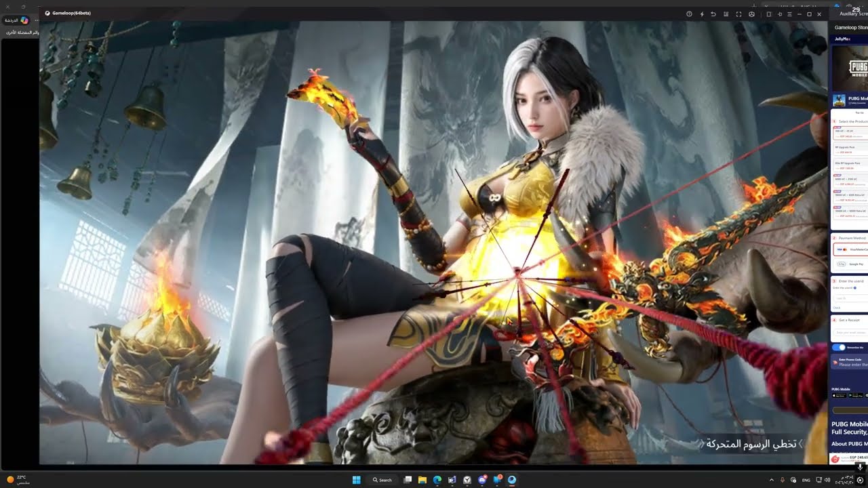The width and height of the screenshot is (868, 488).
Task: Click the microphone icon in system tray
Action: [x=783, y=480]
